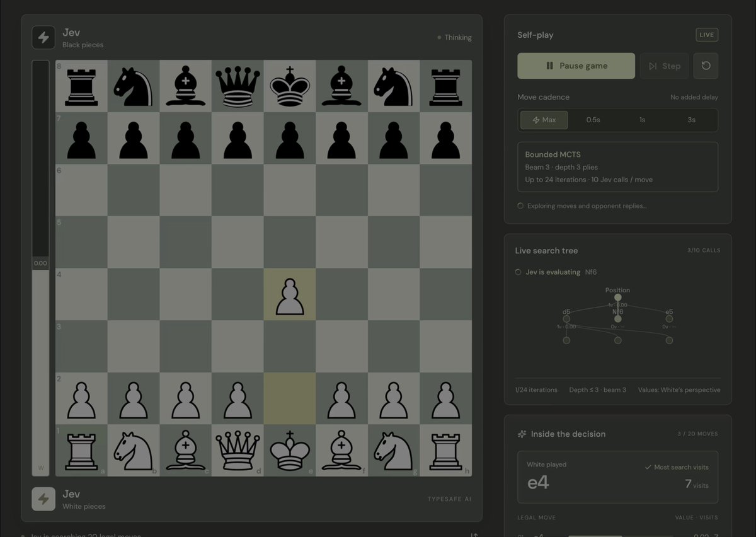Image resolution: width=756 pixels, height=537 pixels.
Task: Click the LIVE badge in Self-play panel
Action: [707, 35]
